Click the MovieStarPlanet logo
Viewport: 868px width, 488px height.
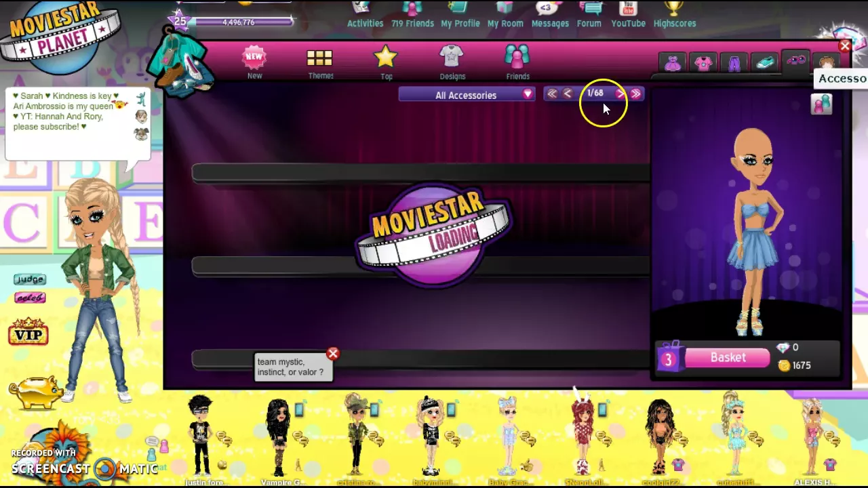pyautogui.click(x=60, y=37)
